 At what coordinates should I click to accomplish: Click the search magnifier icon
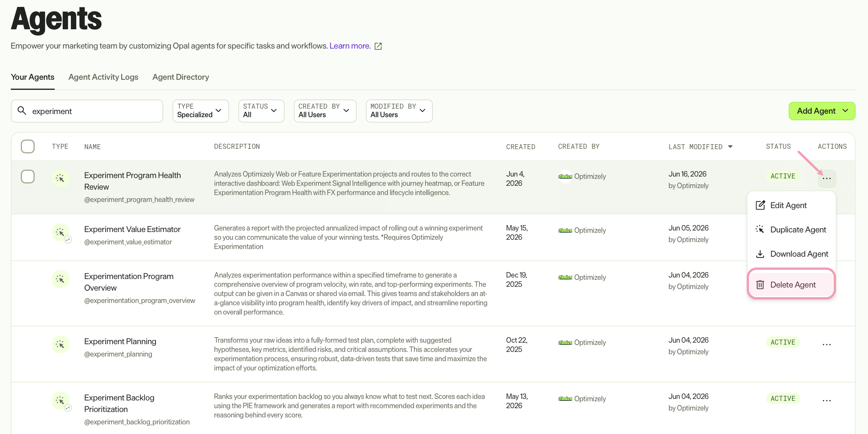click(x=22, y=111)
